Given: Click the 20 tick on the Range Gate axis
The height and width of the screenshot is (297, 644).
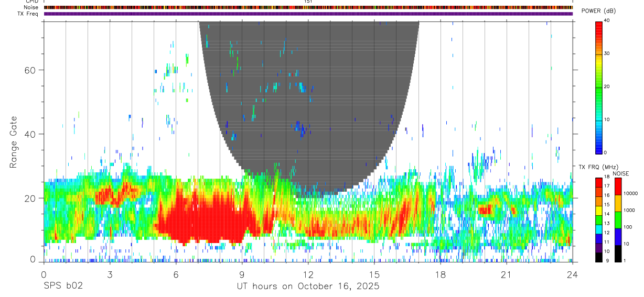Looking at the screenshot, I should [30, 199].
